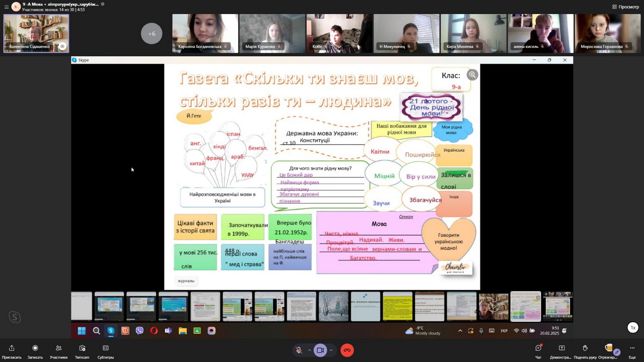Expand microphone options chevron
The width and height of the screenshot is (644, 362).
(x=309, y=350)
